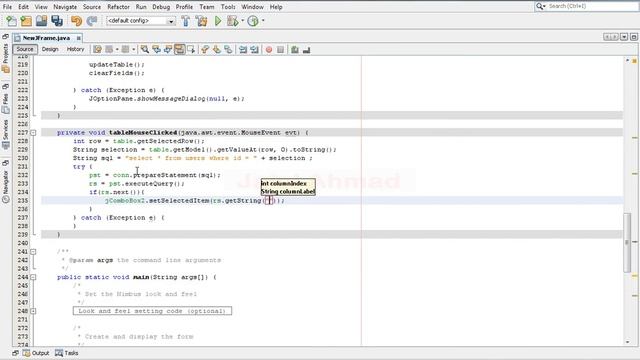The width and height of the screenshot is (640, 360).
Task: Open the Files side panel
Action: click(x=5, y=102)
